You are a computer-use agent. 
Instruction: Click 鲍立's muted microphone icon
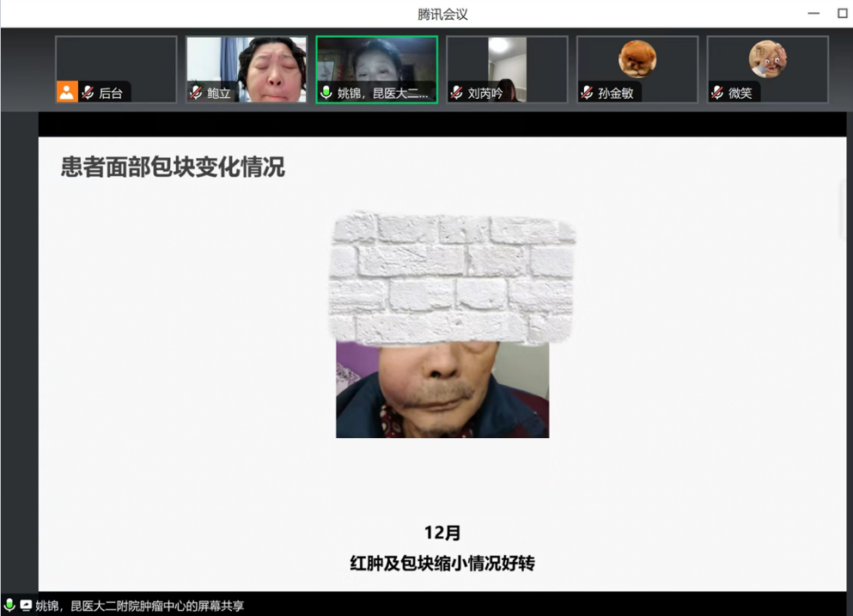click(x=197, y=93)
